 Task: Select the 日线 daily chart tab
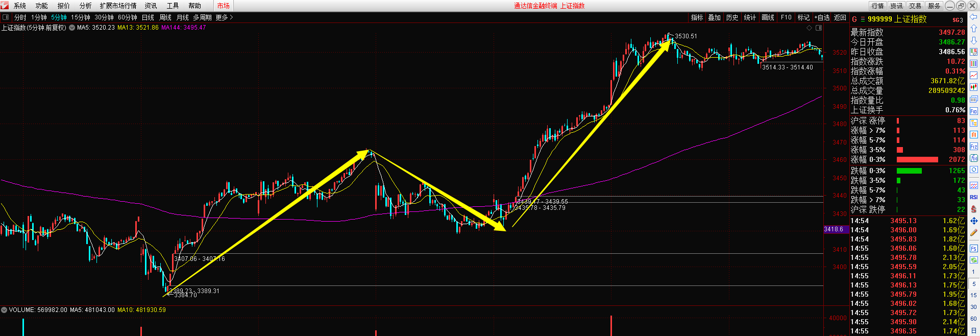148,17
